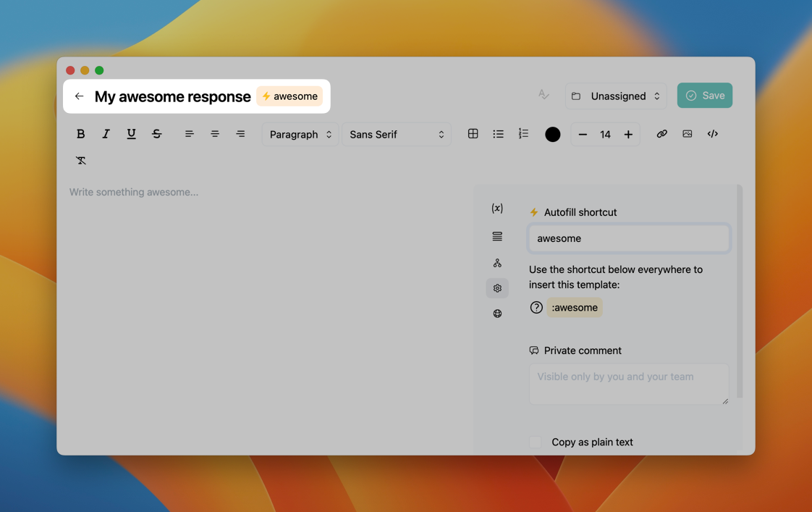Clear text formatting
This screenshot has height=512, width=812.
80,160
